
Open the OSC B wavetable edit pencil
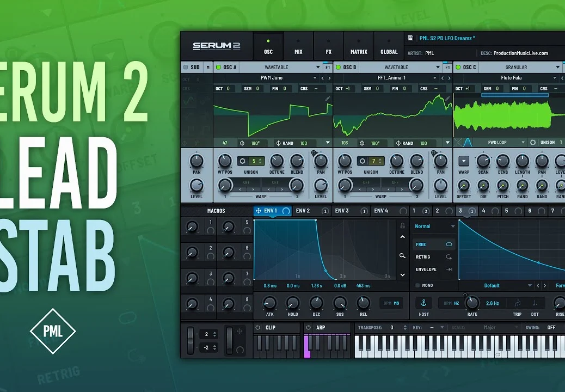tap(447, 99)
